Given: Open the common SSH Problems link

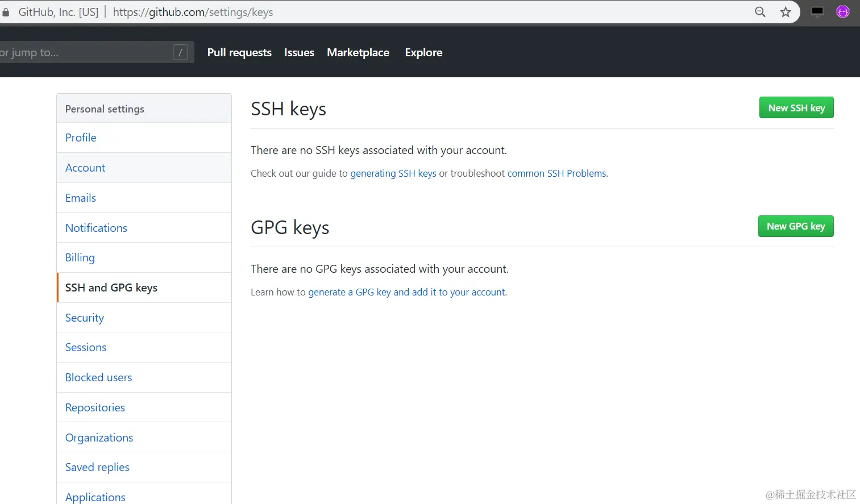Looking at the screenshot, I should tap(557, 173).
